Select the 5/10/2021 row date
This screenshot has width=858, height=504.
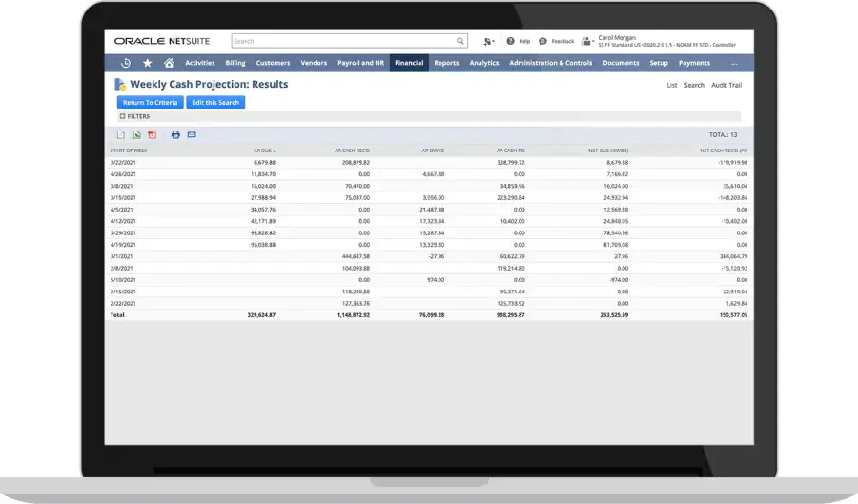pyautogui.click(x=123, y=280)
